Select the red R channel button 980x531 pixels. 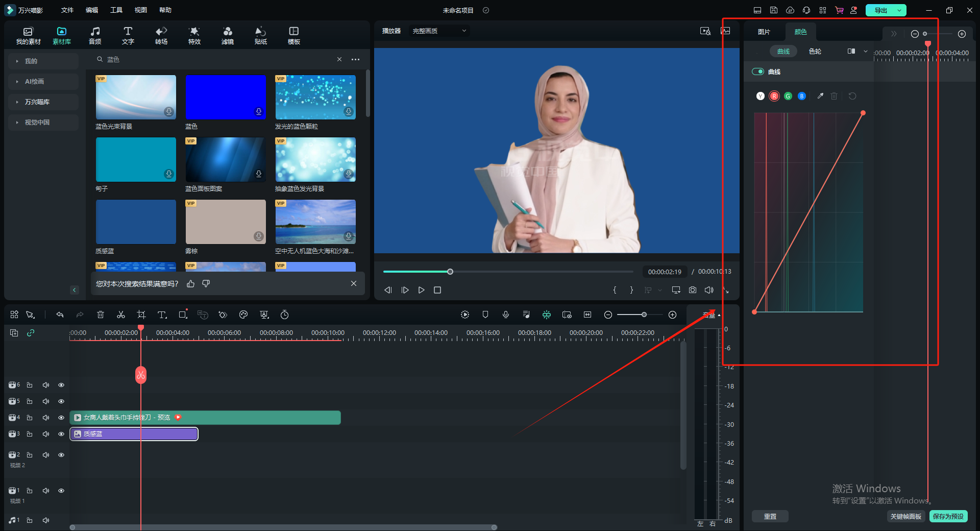(774, 96)
